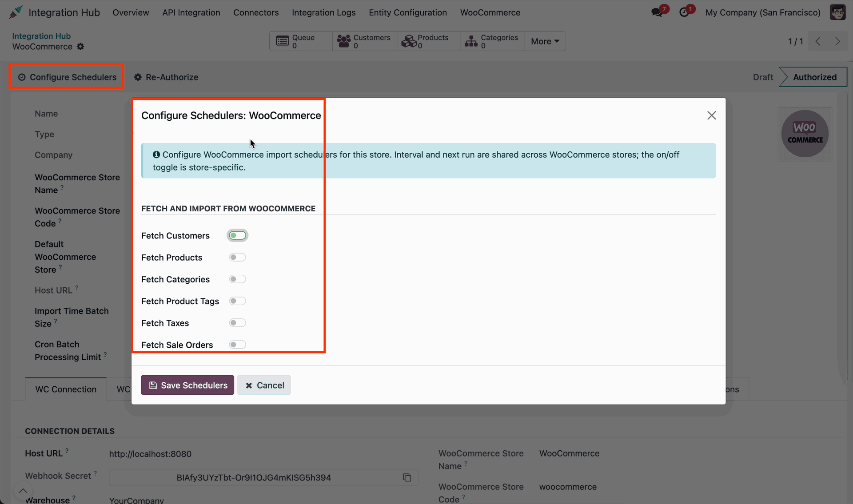This screenshot has height=504, width=853.
Task: Click help mark next to Webhook Secret
Action: point(95,473)
